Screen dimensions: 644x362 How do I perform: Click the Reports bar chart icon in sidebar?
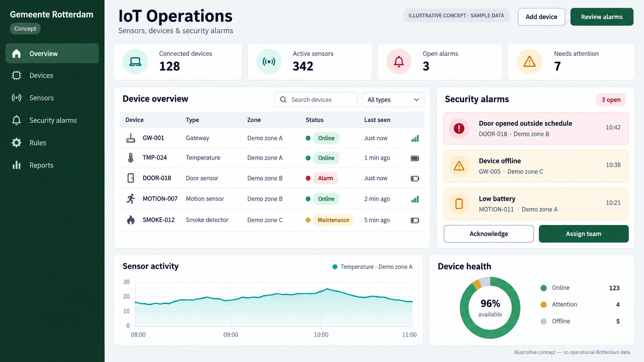click(x=17, y=165)
